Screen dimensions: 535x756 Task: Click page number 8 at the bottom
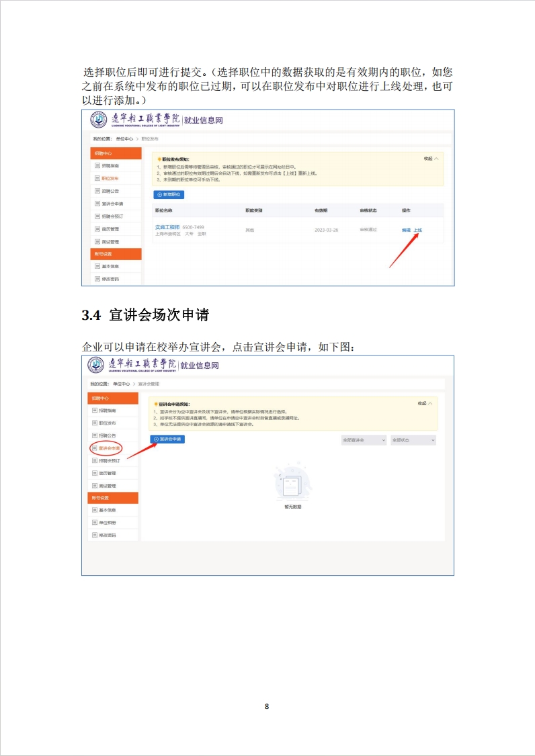(267, 706)
